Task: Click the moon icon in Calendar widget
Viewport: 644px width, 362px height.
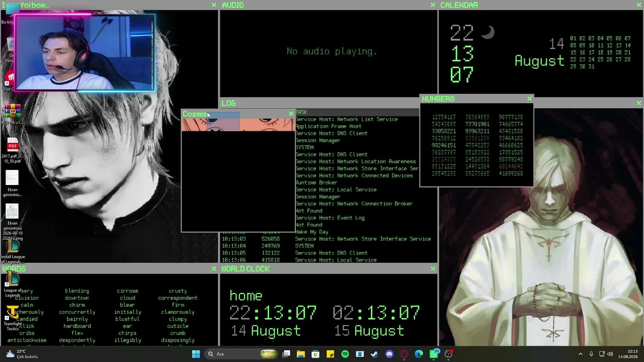Action: point(488,33)
